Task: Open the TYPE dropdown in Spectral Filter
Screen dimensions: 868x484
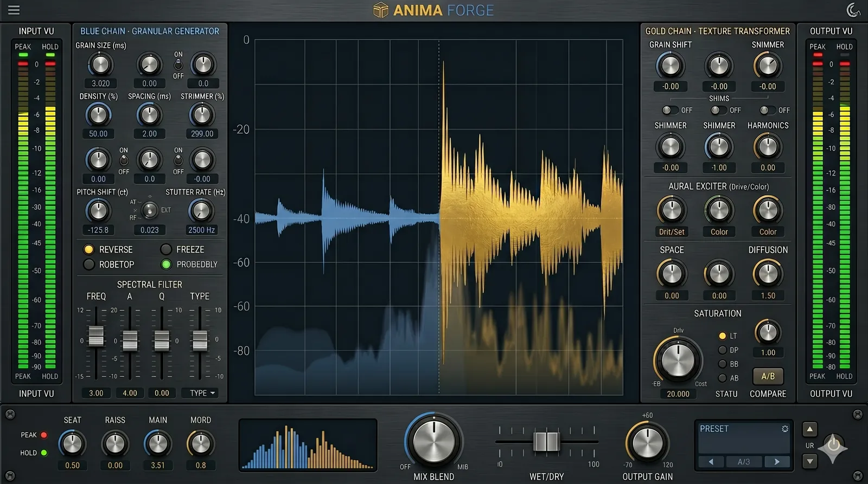Action: click(x=202, y=393)
